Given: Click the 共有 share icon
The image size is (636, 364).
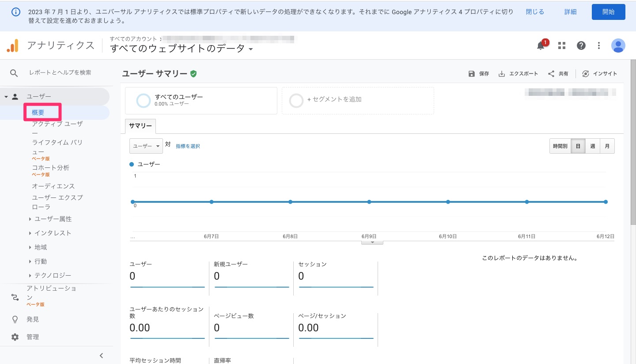Looking at the screenshot, I should coord(551,74).
